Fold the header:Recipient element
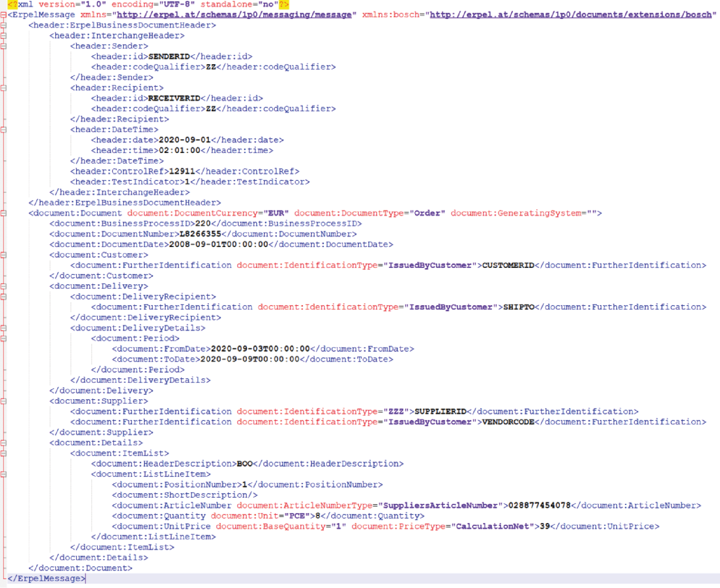720x588 pixels. pyautogui.click(x=3, y=88)
